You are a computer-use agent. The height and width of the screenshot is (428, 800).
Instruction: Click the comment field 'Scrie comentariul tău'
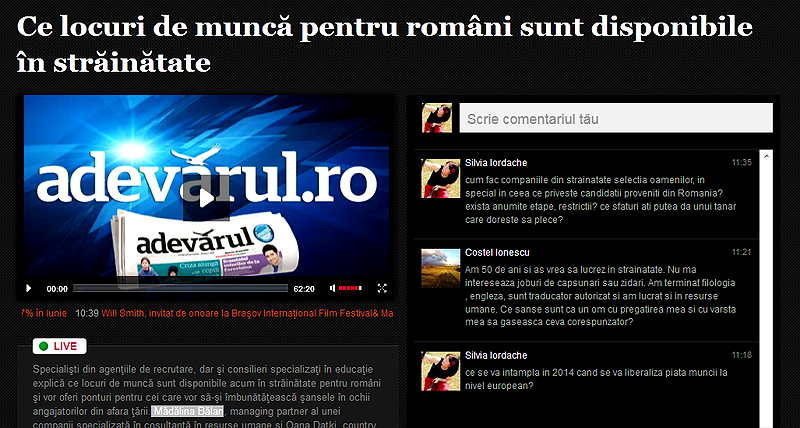pos(616,118)
